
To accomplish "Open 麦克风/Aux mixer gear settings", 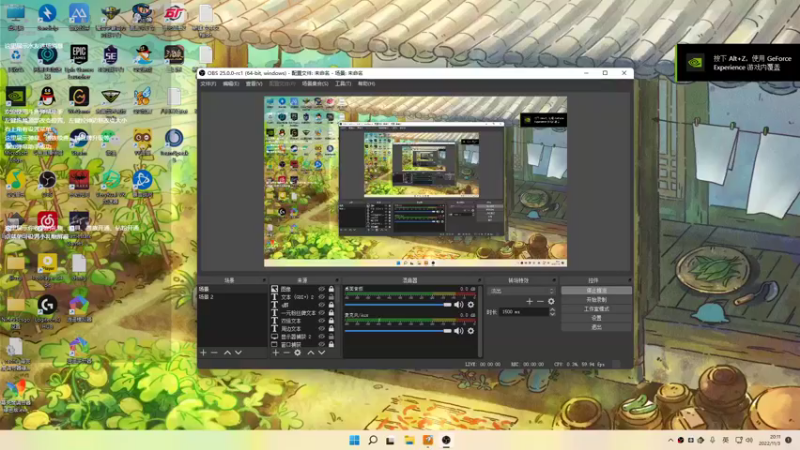I will pyautogui.click(x=471, y=331).
